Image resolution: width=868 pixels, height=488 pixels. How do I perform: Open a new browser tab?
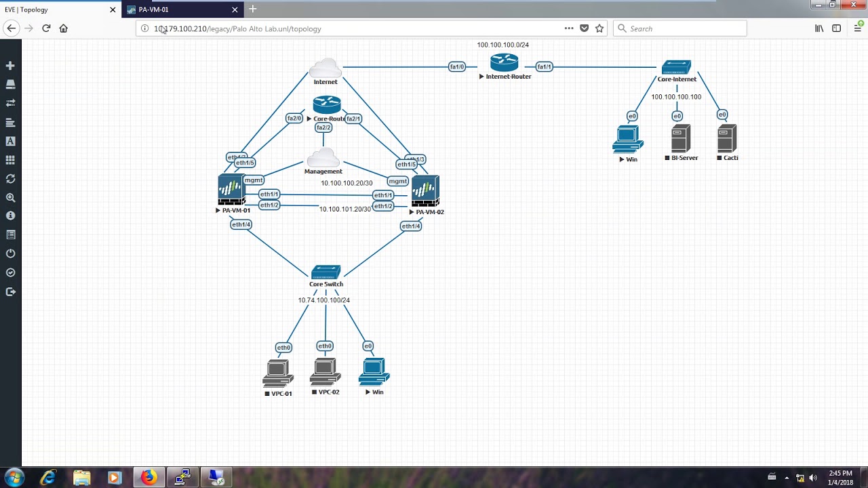pos(252,9)
